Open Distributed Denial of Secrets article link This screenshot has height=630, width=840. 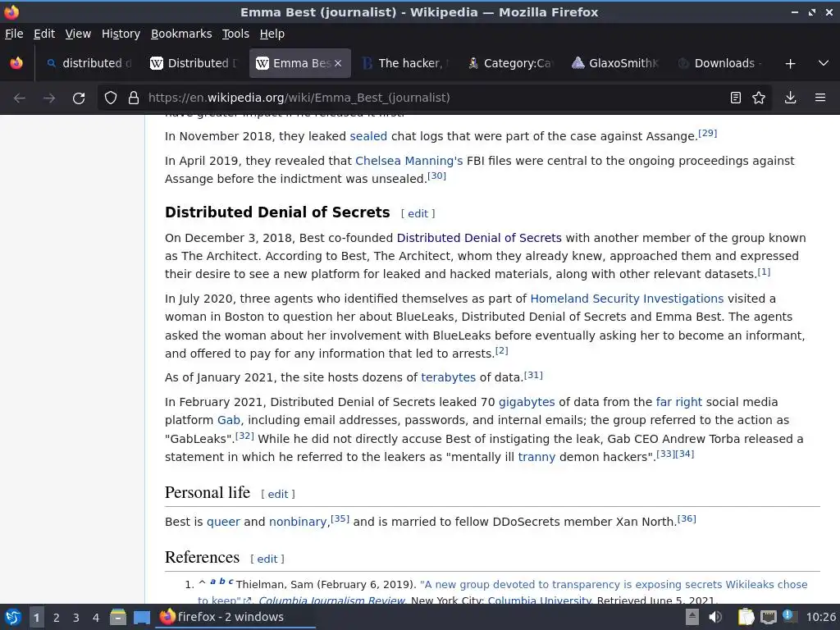coord(479,238)
